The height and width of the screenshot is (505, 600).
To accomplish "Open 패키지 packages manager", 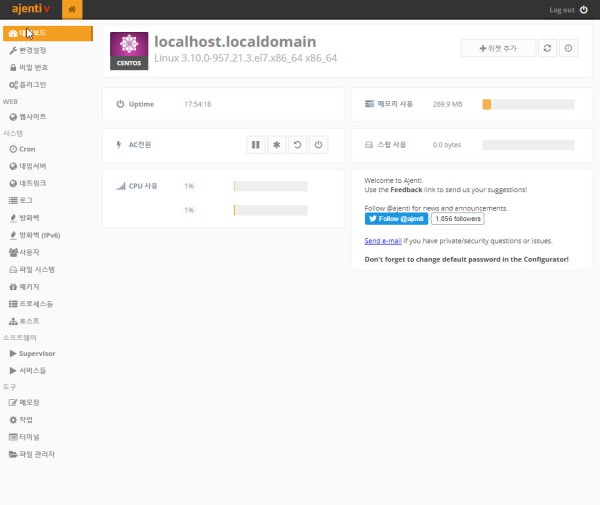I will tap(24, 287).
